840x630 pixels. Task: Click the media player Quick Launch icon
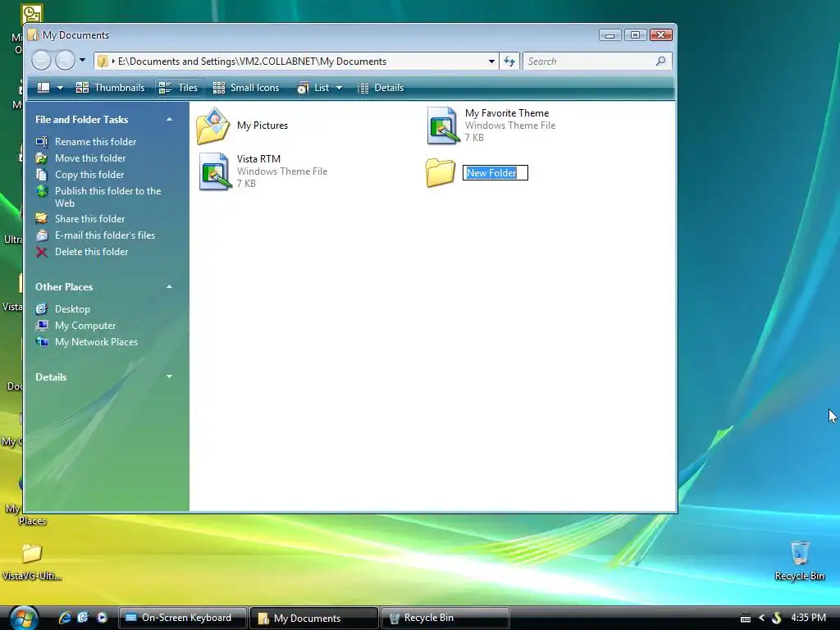click(x=102, y=618)
